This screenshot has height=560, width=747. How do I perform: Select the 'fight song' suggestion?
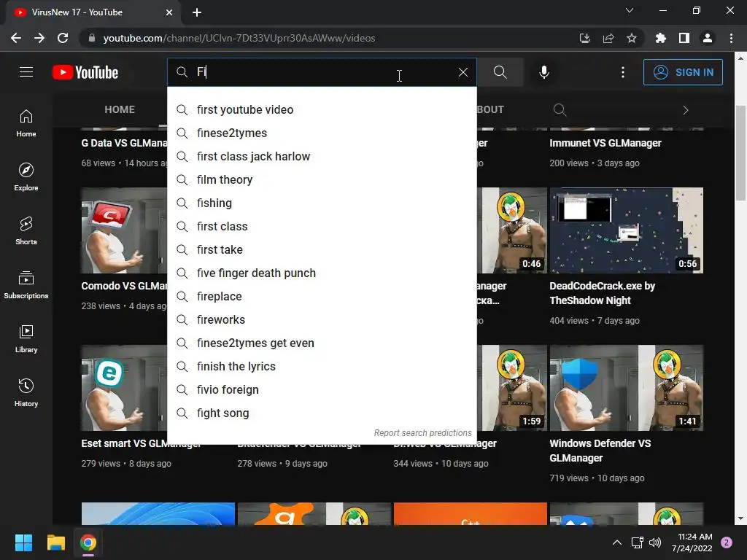coord(322,413)
